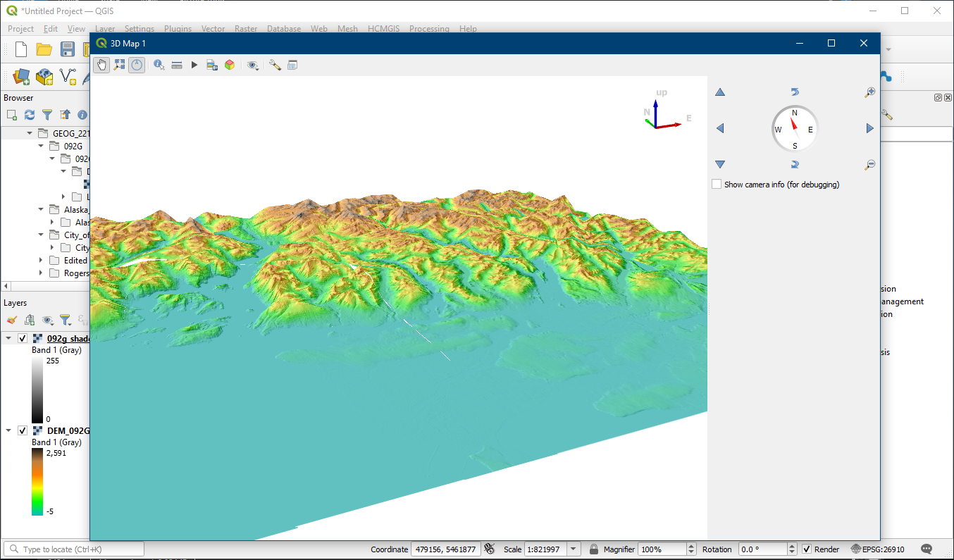The image size is (954, 560).
Task: Expand the Rogers folder in Browser
Action: click(41, 273)
